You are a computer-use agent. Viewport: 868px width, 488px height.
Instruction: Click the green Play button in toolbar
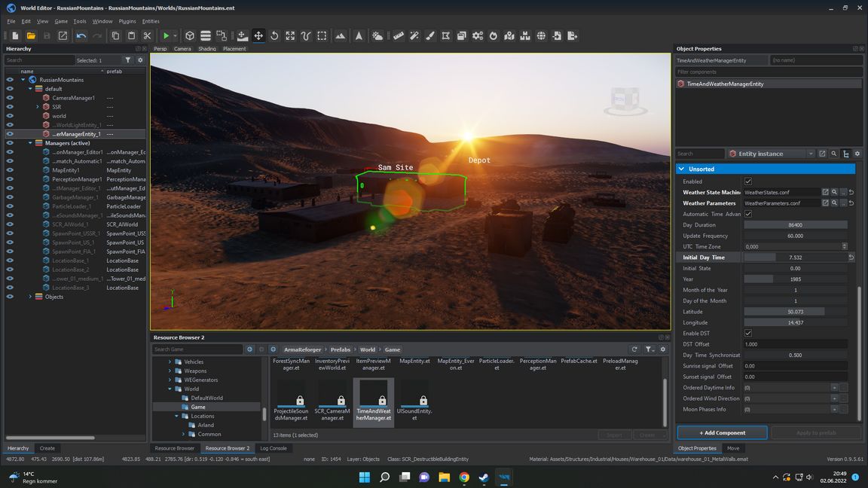click(x=166, y=35)
